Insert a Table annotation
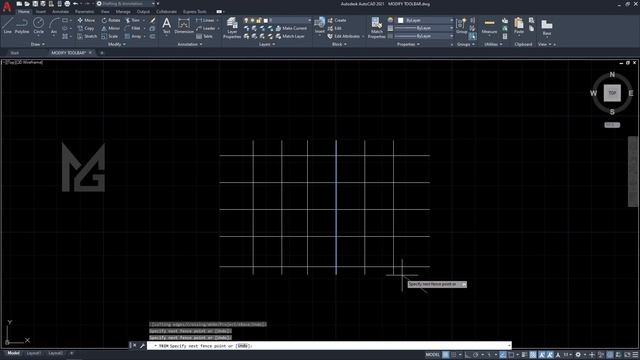 (x=204, y=36)
